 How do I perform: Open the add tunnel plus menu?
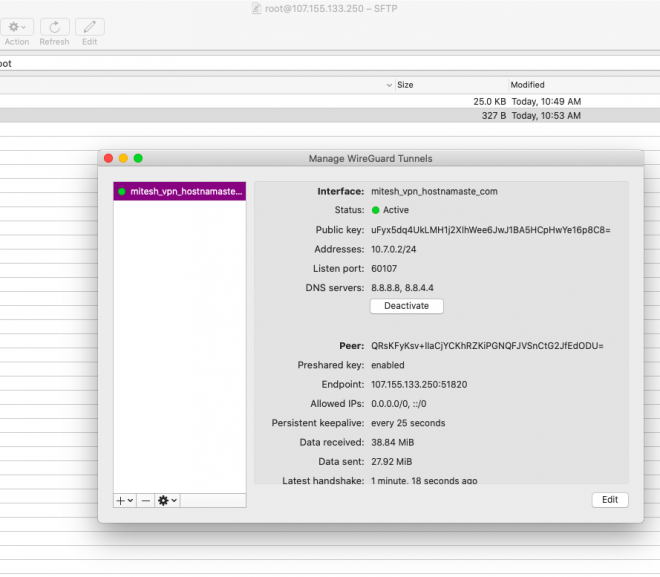click(125, 501)
